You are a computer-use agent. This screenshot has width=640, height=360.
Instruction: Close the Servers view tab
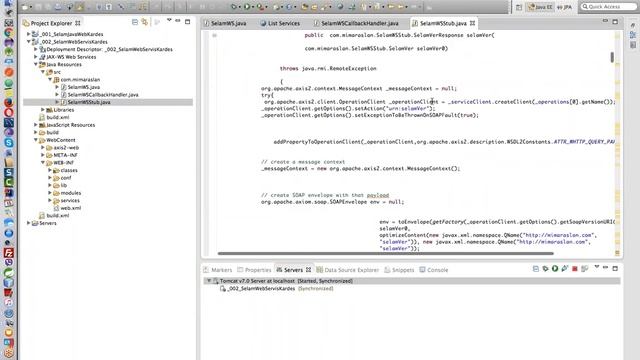[309, 270]
